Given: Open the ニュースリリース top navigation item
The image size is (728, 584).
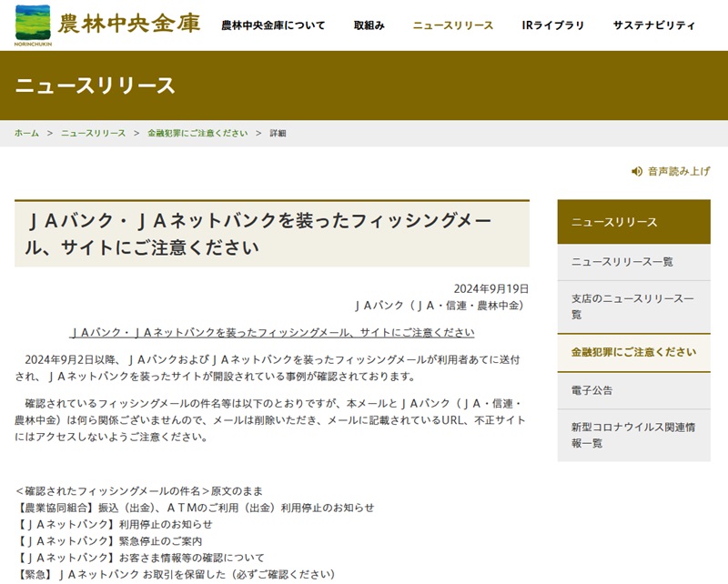Looking at the screenshot, I should (453, 25).
